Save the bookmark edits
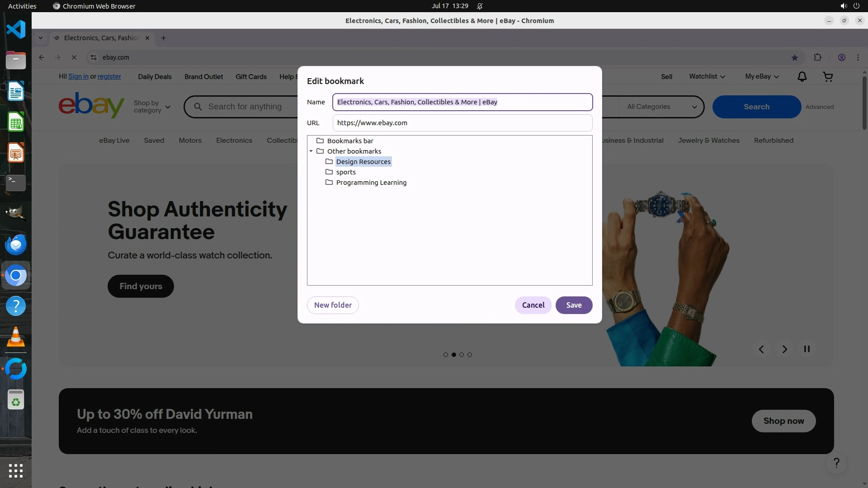Screen dimensions: 868x488 pyautogui.click(x=574, y=305)
